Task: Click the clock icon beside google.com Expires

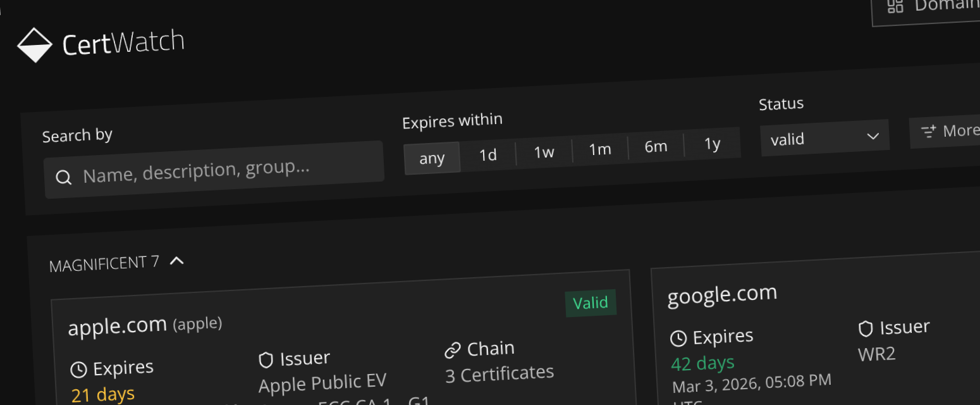Action: pos(678,337)
